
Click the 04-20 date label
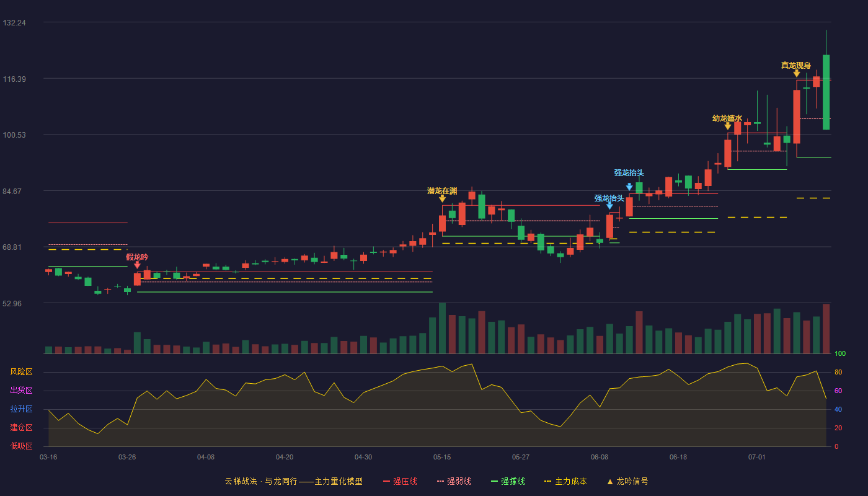(x=285, y=457)
